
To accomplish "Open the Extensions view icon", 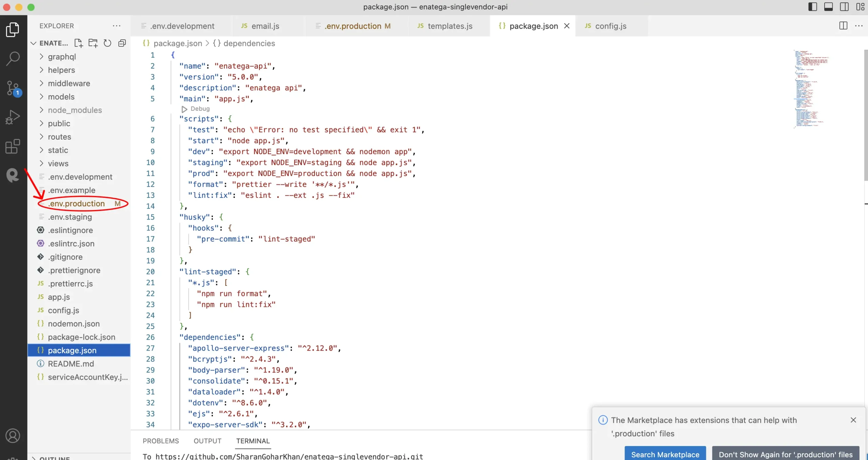I will (x=13, y=146).
